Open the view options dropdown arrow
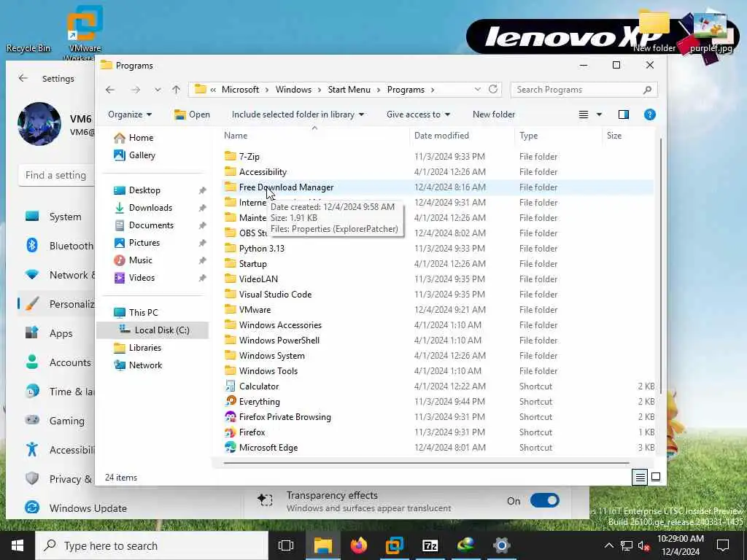The image size is (747, 560). click(599, 114)
